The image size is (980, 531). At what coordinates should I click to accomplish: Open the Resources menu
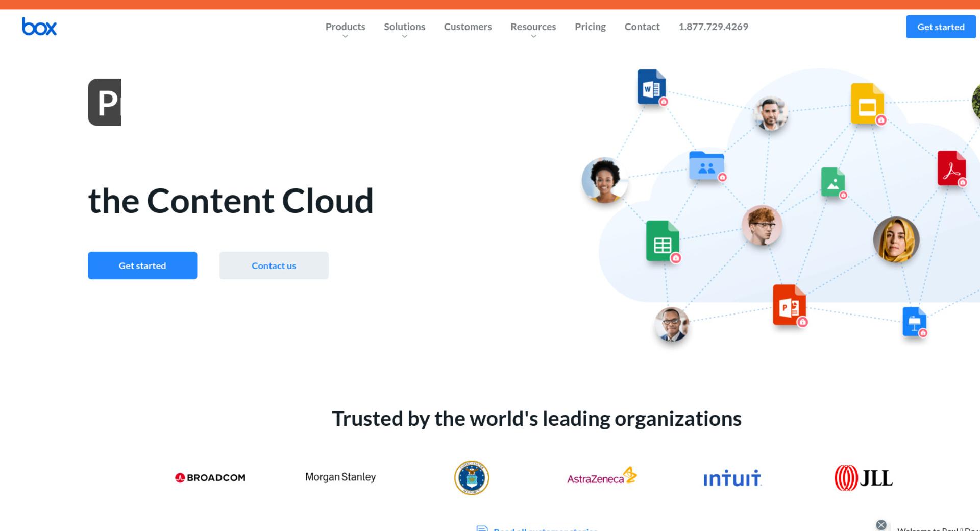tap(533, 27)
